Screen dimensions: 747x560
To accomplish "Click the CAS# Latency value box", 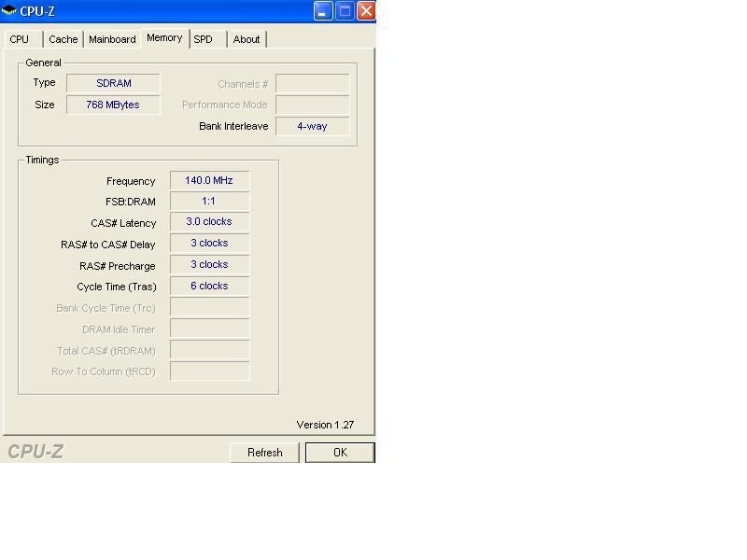I will point(209,222).
